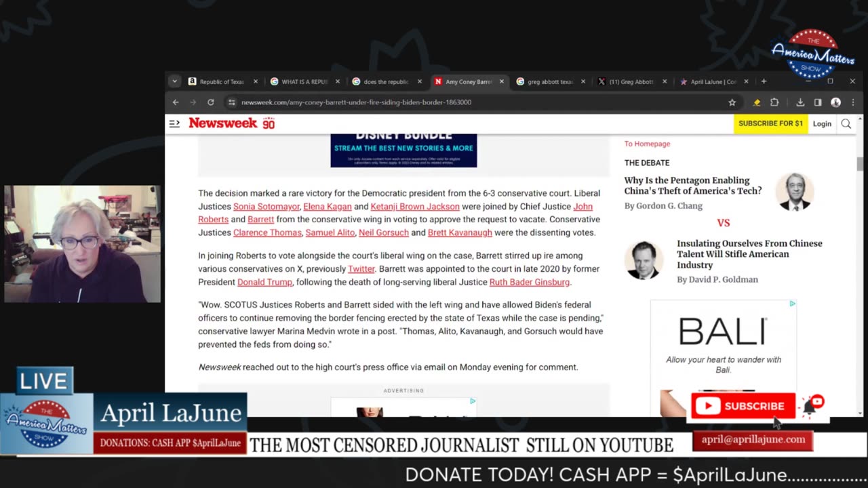Click the AdChoices icon on the BALI ad
Image resolution: width=868 pixels, height=488 pixels.
[x=792, y=304]
